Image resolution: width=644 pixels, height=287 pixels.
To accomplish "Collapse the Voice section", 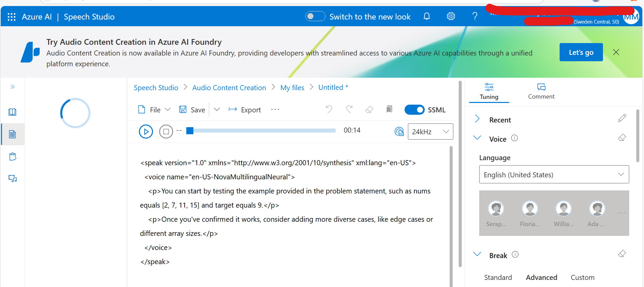I will [x=477, y=138].
